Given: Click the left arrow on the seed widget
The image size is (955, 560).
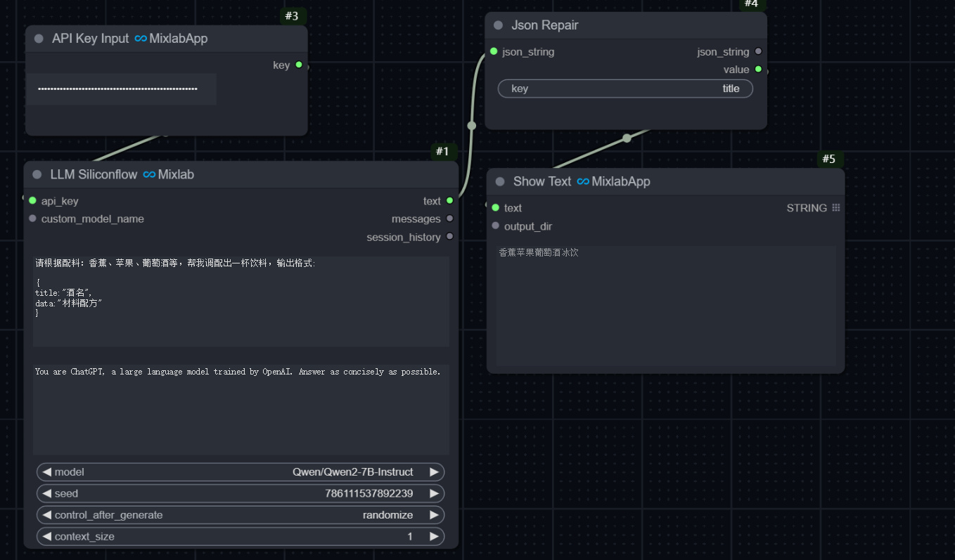Looking at the screenshot, I should click(x=45, y=493).
